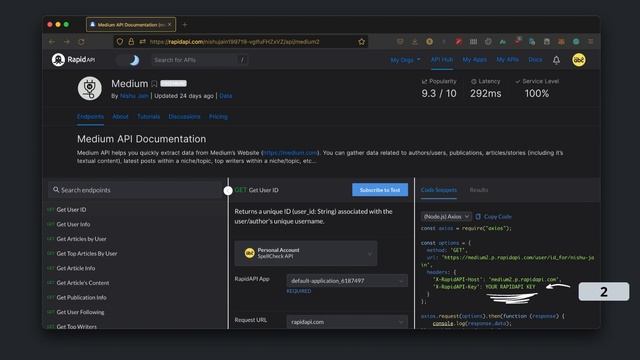Open the browser hamburger menu
This screenshot has width=640, height=360.
590,42
